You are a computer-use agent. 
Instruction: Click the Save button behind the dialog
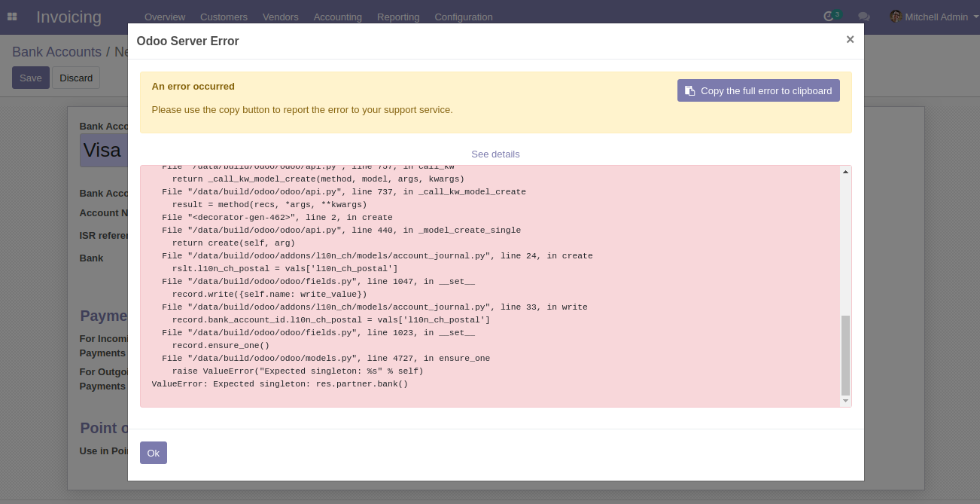pos(31,78)
